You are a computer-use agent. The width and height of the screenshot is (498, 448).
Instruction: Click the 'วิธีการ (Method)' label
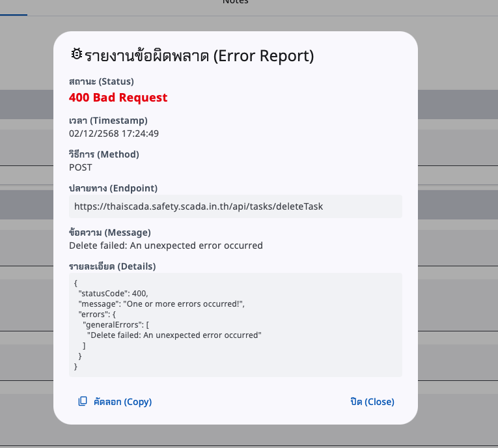[104, 154]
